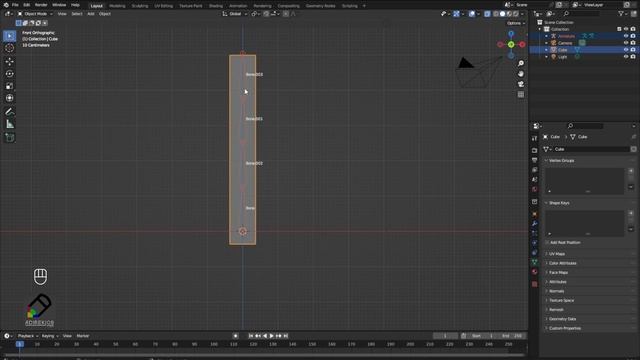Choose the Rotate tool
The width and height of the screenshot is (640, 360).
[x=9, y=74]
